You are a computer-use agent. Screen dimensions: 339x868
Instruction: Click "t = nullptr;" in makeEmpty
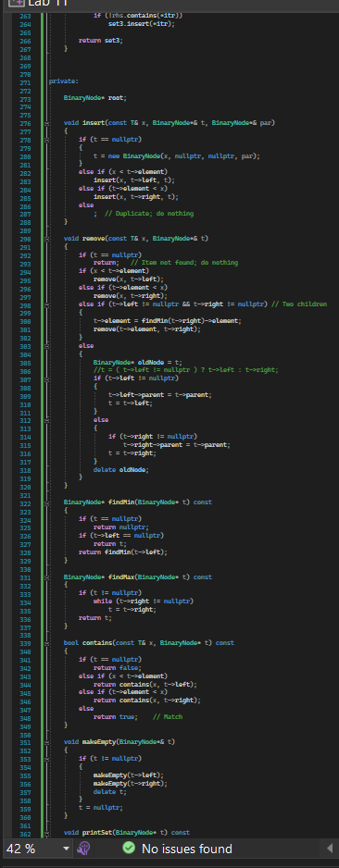coord(100,807)
